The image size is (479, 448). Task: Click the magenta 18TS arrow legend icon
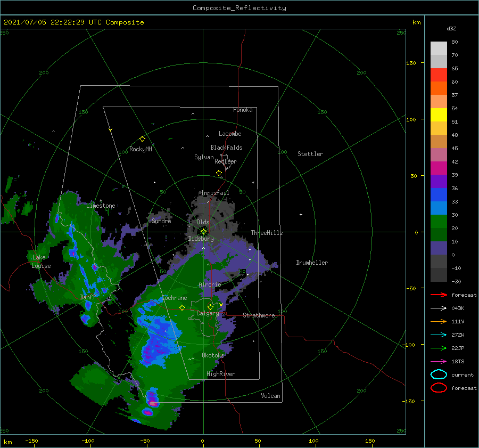(439, 362)
